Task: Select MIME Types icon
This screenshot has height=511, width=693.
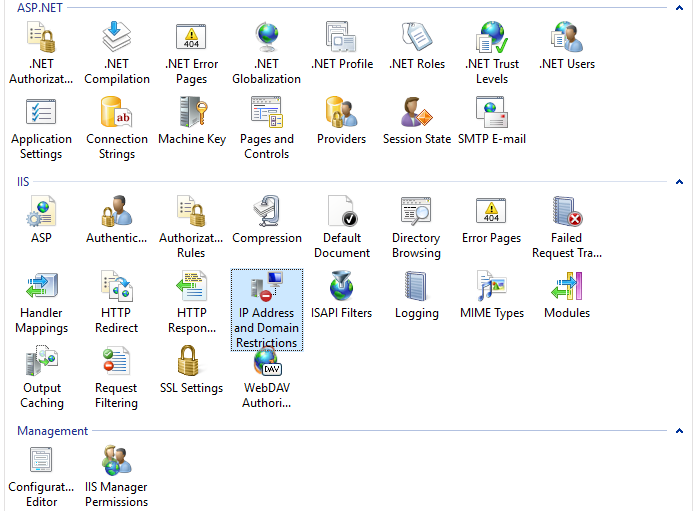Action: tap(492, 286)
